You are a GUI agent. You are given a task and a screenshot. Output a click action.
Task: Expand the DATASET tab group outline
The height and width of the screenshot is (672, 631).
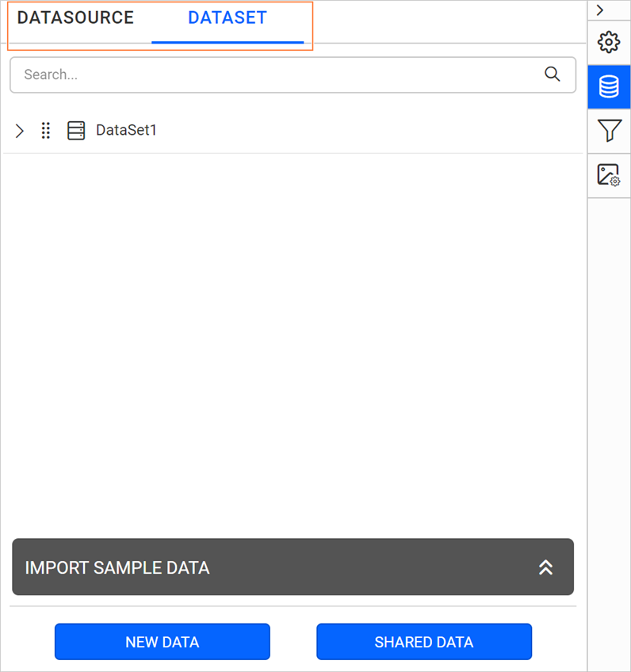(x=160, y=25)
